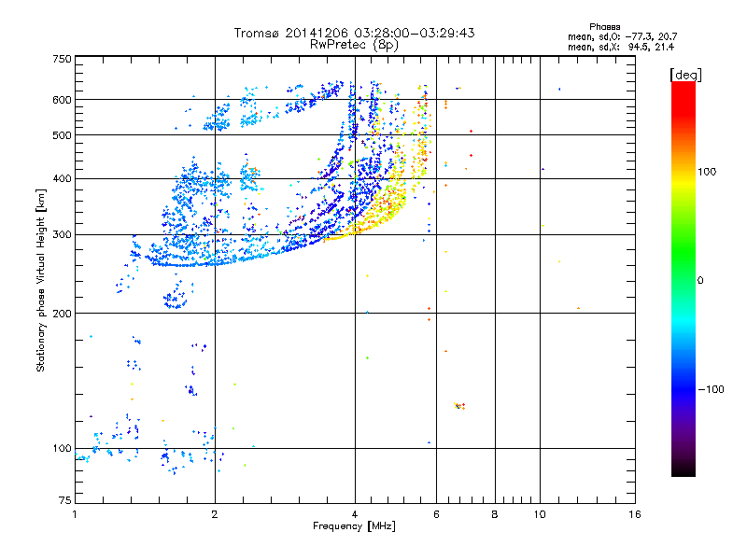
Task: Click the x-axis tick label '8'
Action: 495,514
